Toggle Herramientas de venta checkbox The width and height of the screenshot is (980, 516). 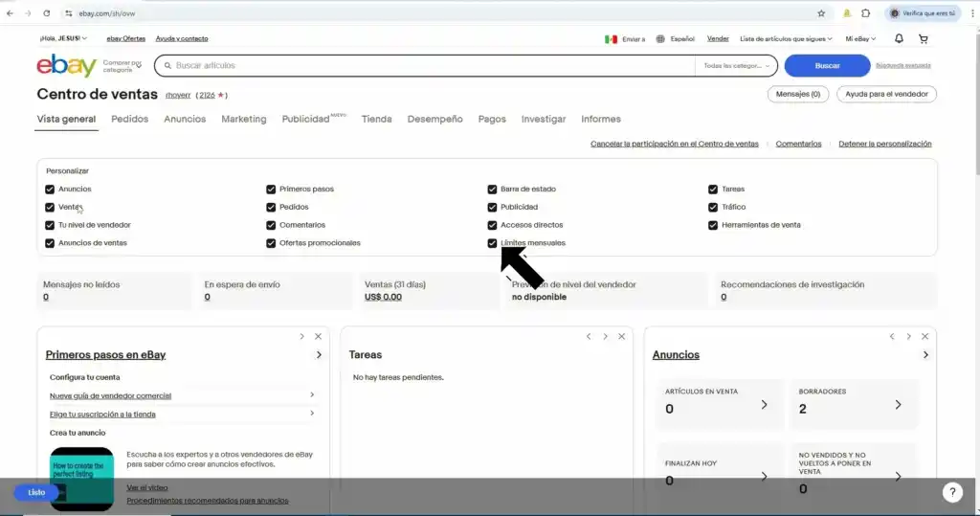(x=712, y=225)
